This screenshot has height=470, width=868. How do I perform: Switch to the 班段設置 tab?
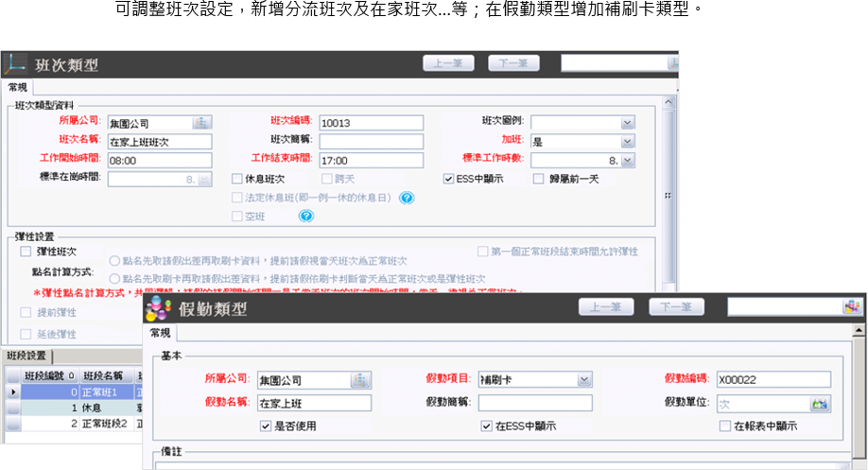[26, 356]
